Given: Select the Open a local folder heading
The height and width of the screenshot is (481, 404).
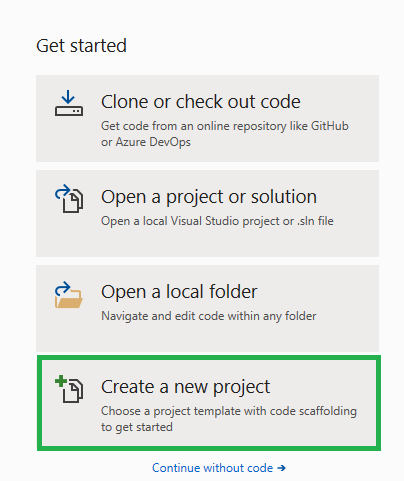Looking at the screenshot, I should (179, 292).
